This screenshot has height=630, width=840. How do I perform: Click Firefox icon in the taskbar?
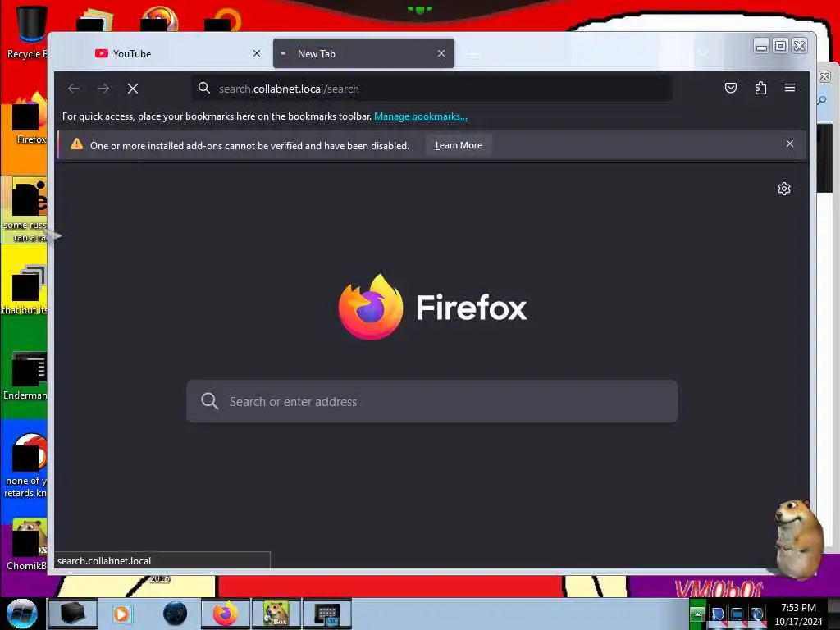click(225, 614)
